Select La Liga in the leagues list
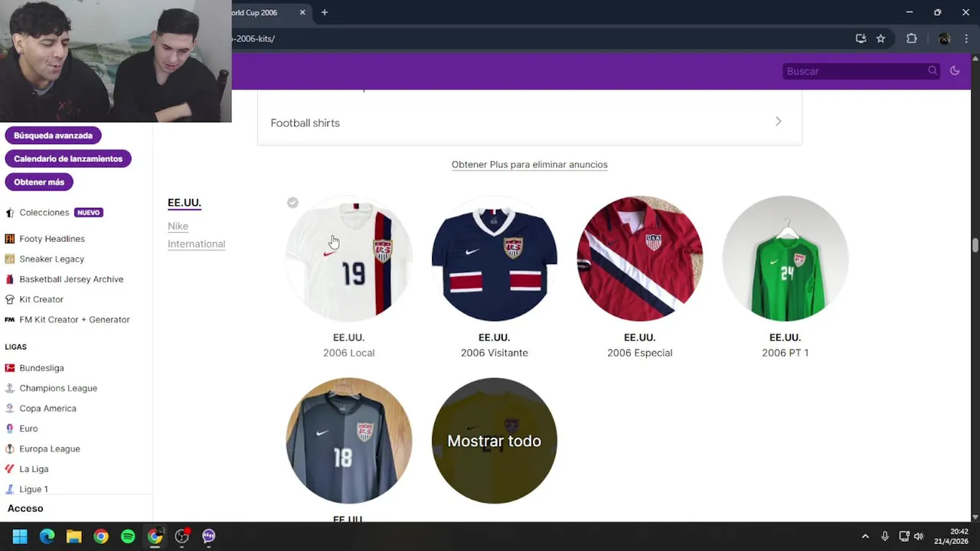The image size is (980, 551). coord(34,468)
